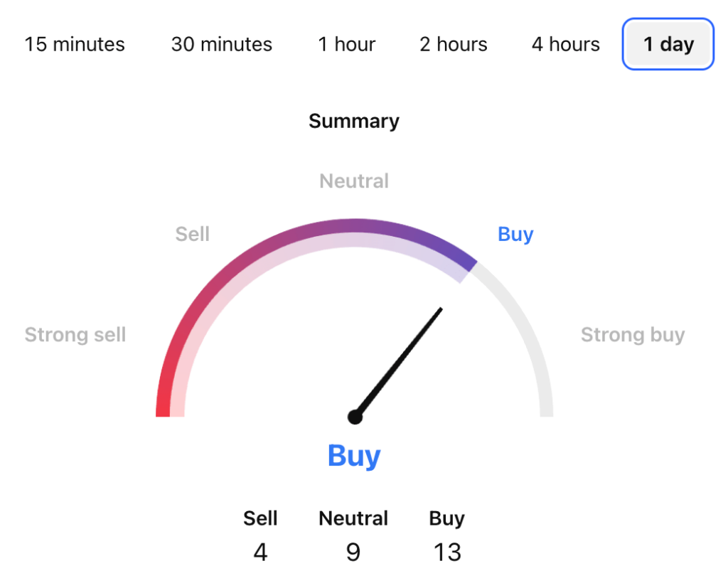Screen dimensions: 728x588
Task: Switch to the 15 minutes tab
Action: pyautogui.click(x=74, y=44)
